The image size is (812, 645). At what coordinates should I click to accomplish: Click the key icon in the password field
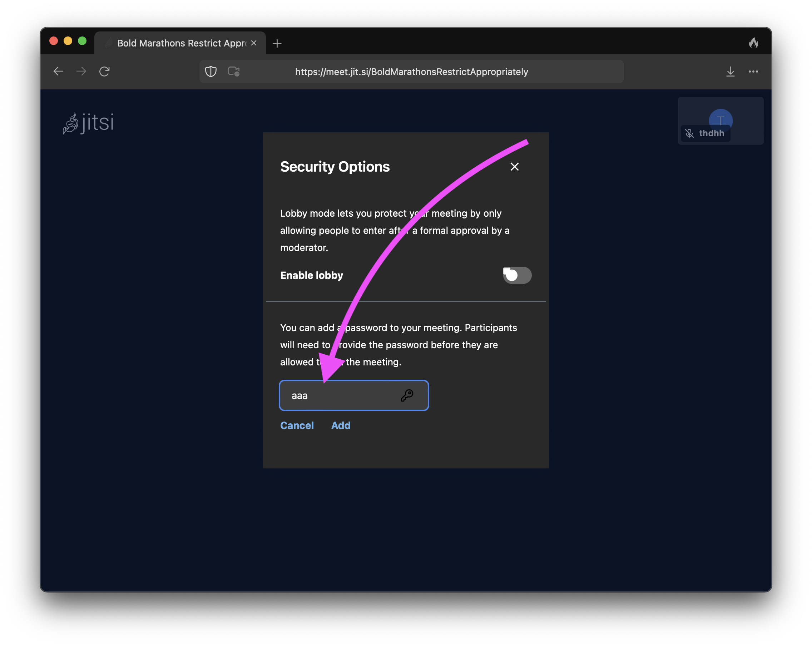(407, 395)
